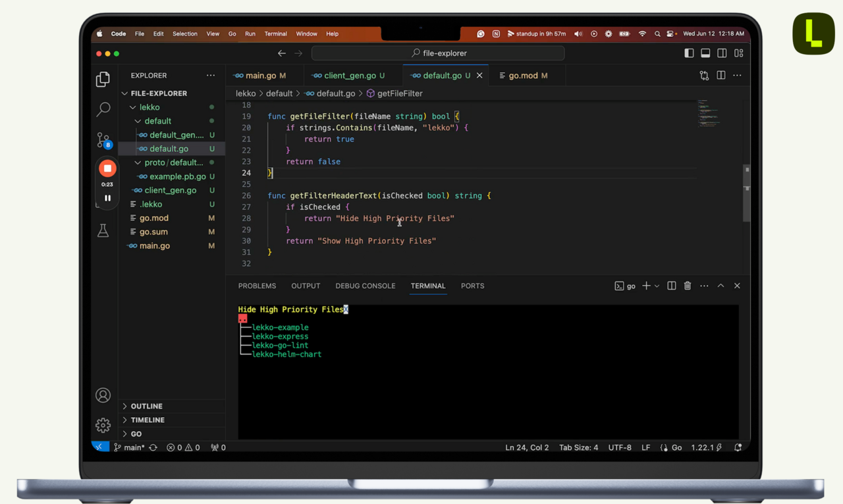Close the bottom panel with X
The width and height of the screenshot is (843, 504).
click(x=737, y=286)
